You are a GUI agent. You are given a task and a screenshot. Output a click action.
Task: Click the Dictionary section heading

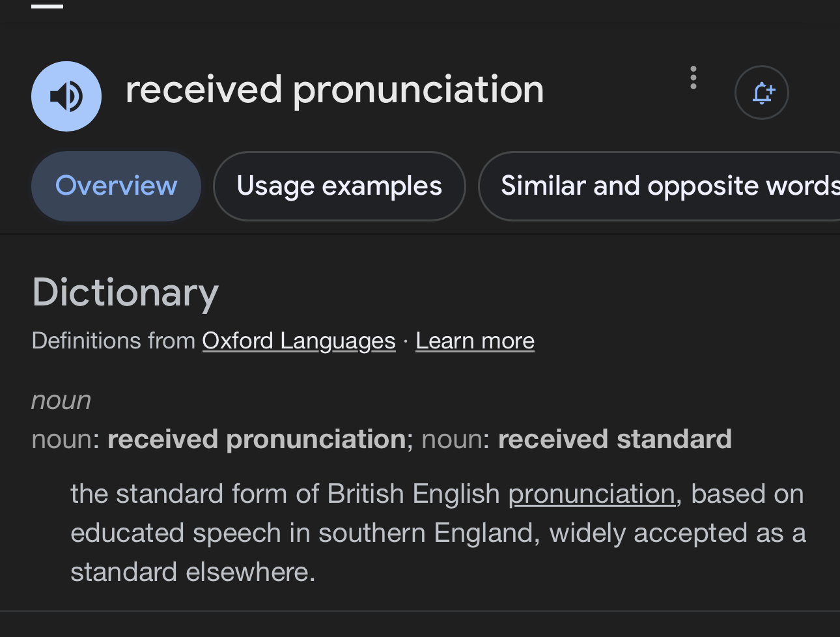pyautogui.click(x=125, y=292)
